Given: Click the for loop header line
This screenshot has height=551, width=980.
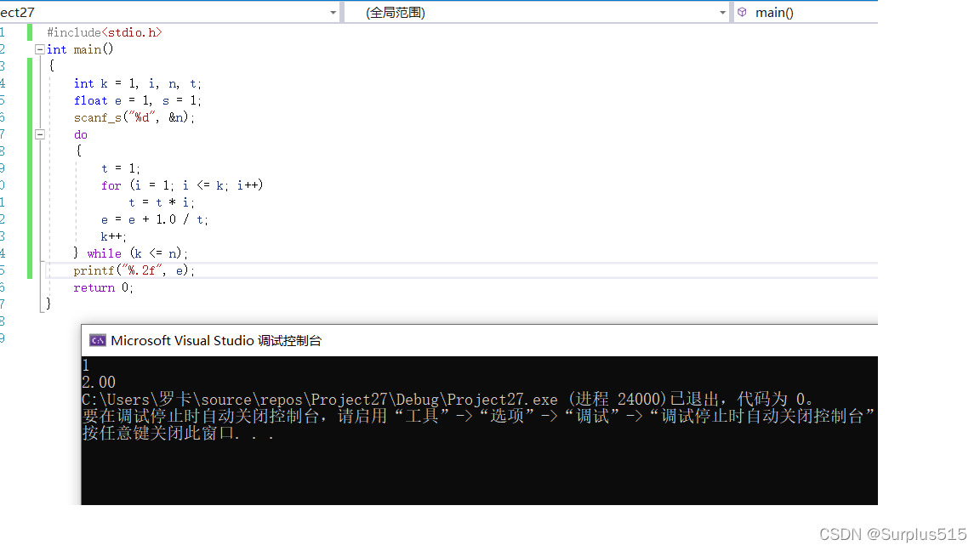Looking at the screenshot, I should click(x=182, y=185).
